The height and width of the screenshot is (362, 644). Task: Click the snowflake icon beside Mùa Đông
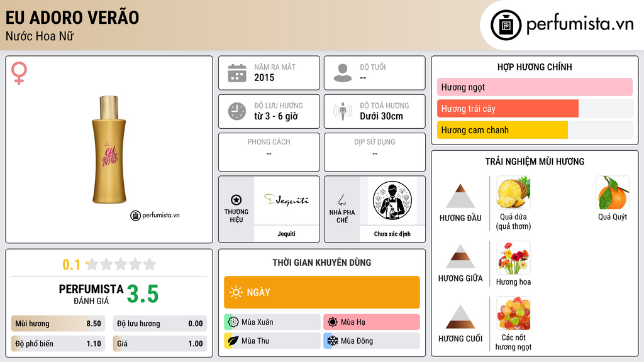[x=333, y=341]
